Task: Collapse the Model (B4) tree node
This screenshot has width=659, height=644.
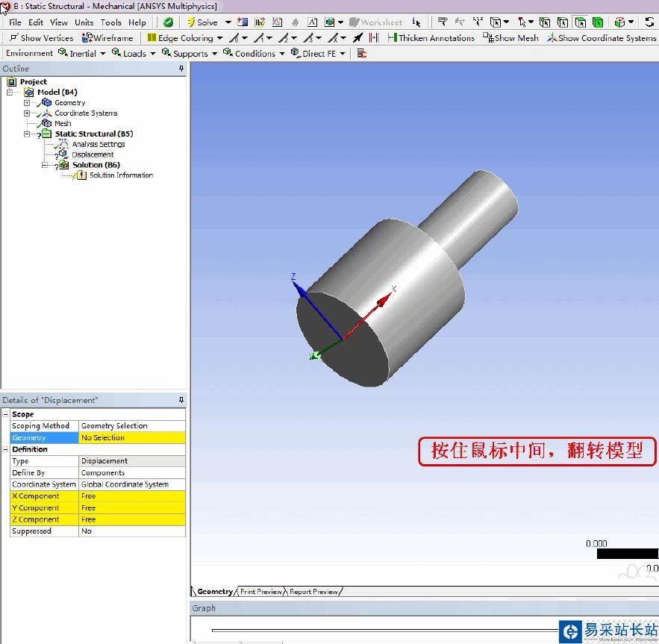Action: (10, 92)
